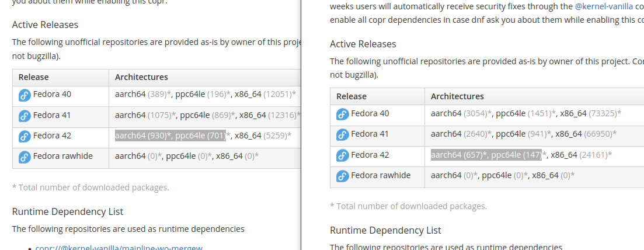Click the Fedora logo beside Fedora 41 in left window

tap(25, 116)
